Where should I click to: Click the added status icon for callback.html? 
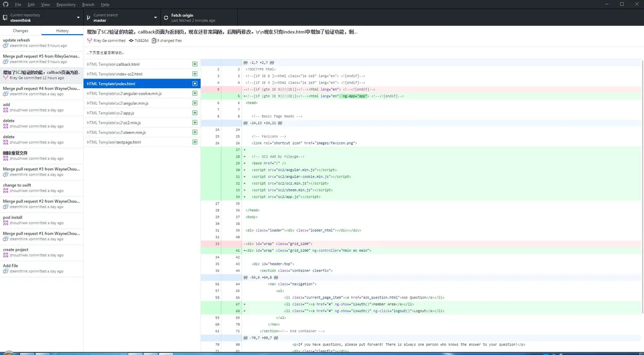click(x=195, y=64)
